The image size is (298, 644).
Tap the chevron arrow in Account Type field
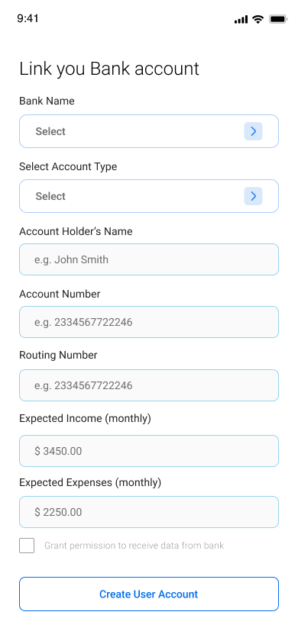[253, 196]
